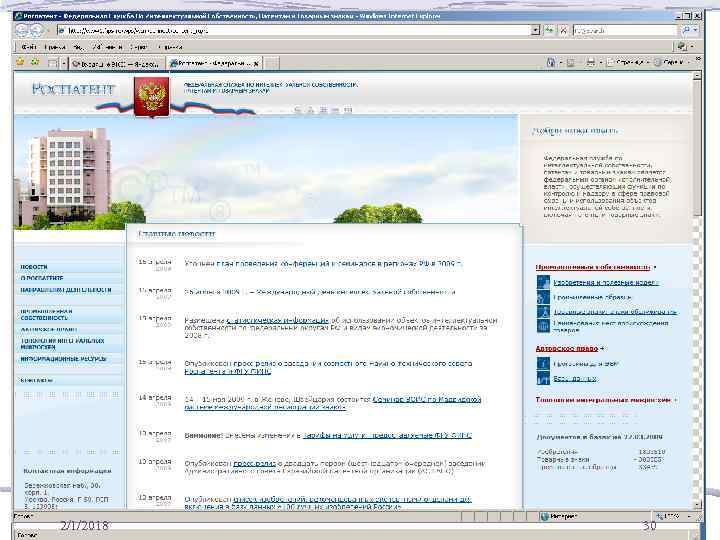The width and height of the screenshot is (720, 540).
Task: Stop loading with the red X icon
Action: click(x=563, y=30)
